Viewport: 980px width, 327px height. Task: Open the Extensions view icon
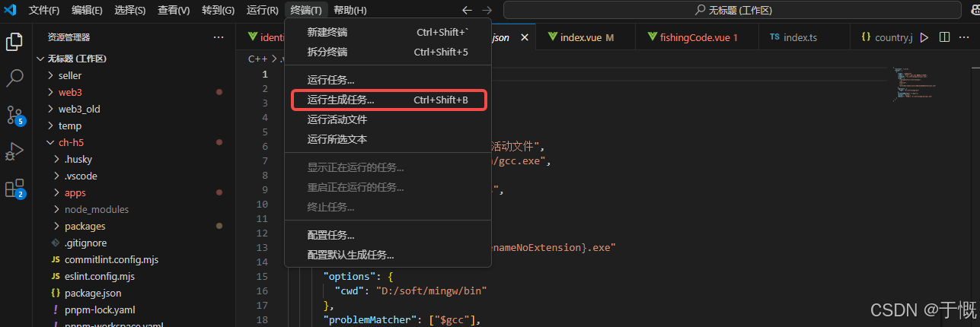pos(14,189)
